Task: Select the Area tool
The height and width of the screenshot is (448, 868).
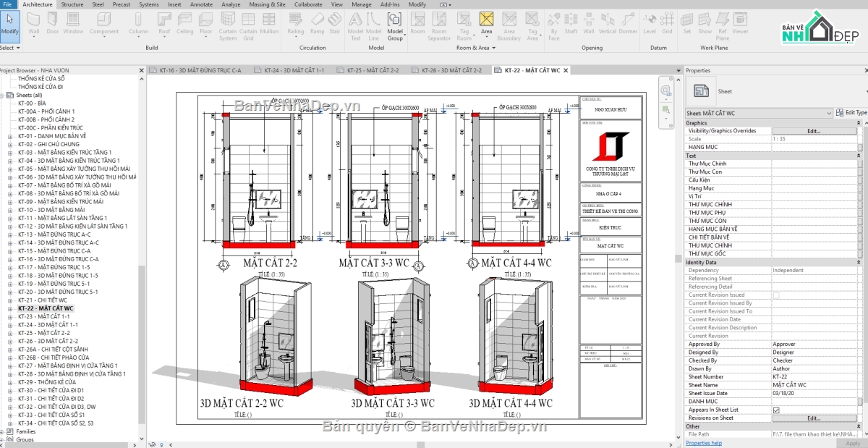Action: click(x=486, y=25)
